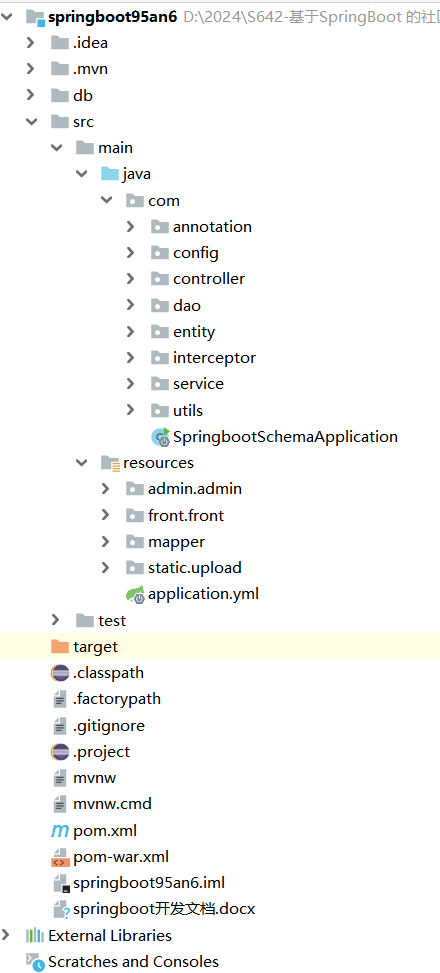Image resolution: width=440 pixels, height=973 pixels.
Task: Expand the static.upload folder arrow
Action: click(x=106, y=567)
